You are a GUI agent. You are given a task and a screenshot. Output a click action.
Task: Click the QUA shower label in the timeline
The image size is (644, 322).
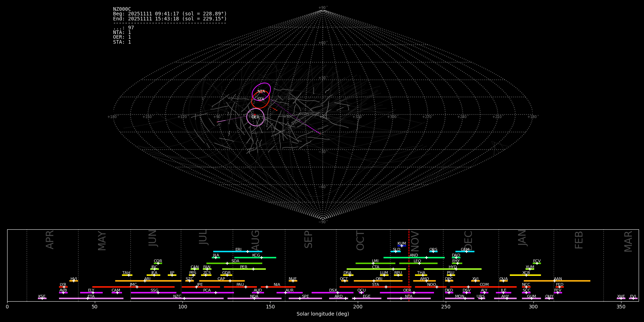[x=503, y=279]
